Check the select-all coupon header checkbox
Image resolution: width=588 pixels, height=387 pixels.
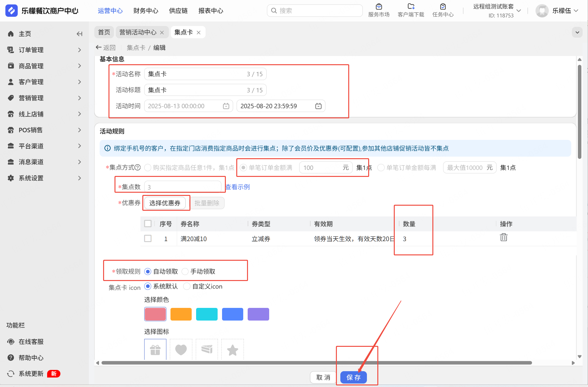pos(148,224)
